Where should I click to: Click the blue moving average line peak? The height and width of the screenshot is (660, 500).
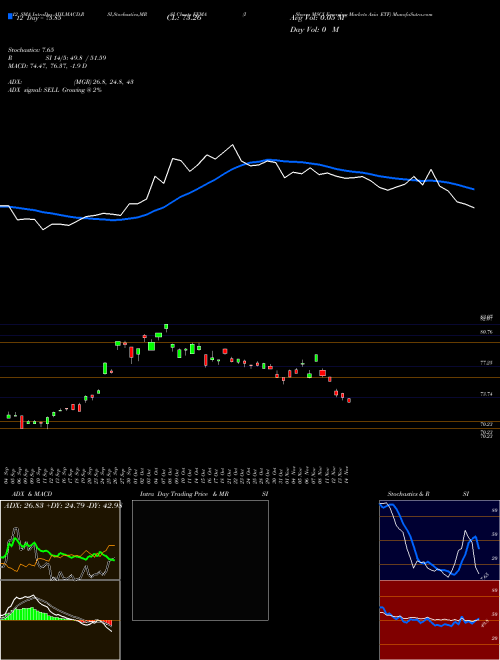[x=268, y=160]
